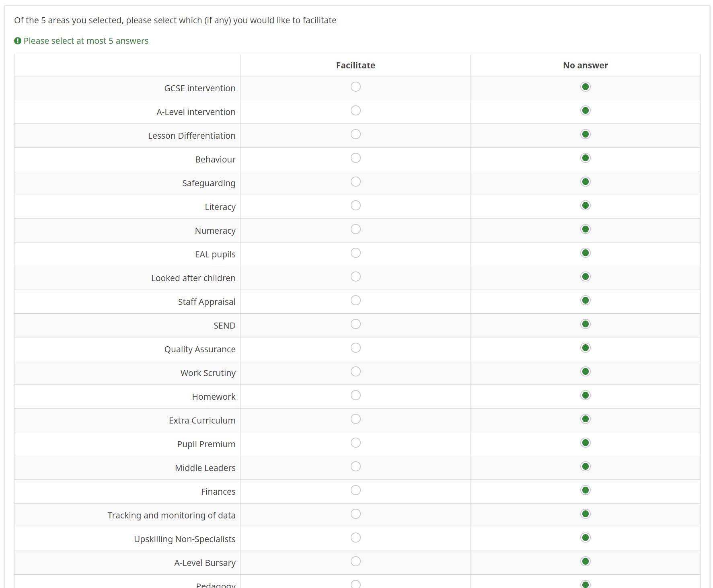Select Facilitate for Middle Leaders
This screenshot has width=713, height=588.
355,467
